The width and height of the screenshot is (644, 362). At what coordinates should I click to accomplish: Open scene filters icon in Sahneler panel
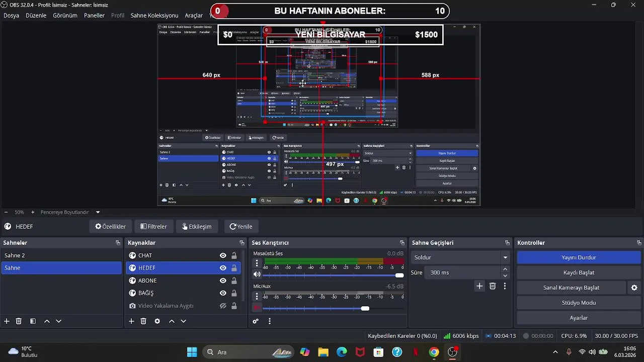pyautogui.click(x=33, y=321)
